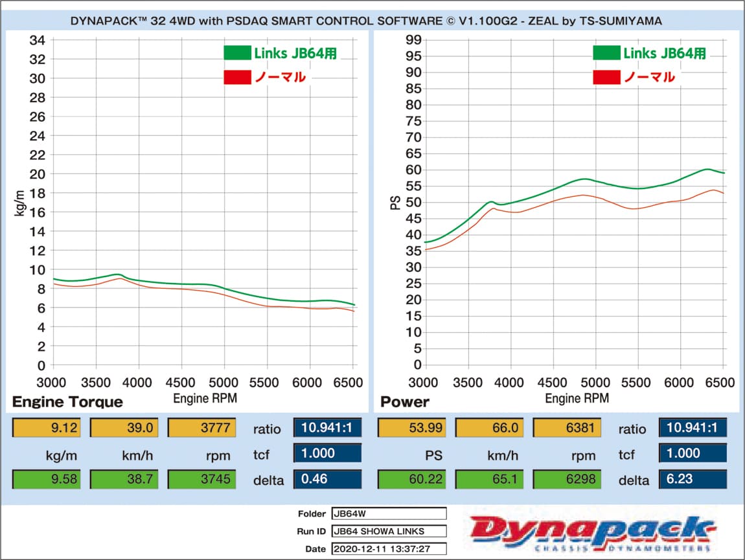Select the yellow 9.12 kg/m torque value
Image resolution: width=745 pixels, height=560 pixels.
(47, 427)
